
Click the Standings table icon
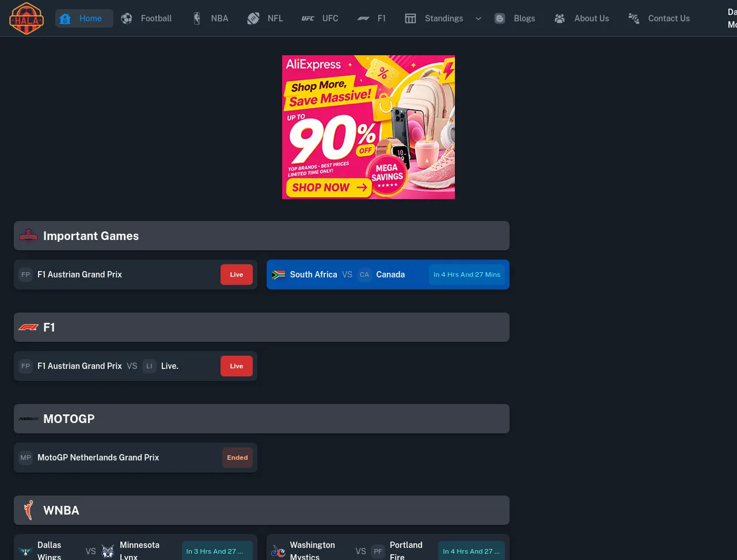pos(411,18)
